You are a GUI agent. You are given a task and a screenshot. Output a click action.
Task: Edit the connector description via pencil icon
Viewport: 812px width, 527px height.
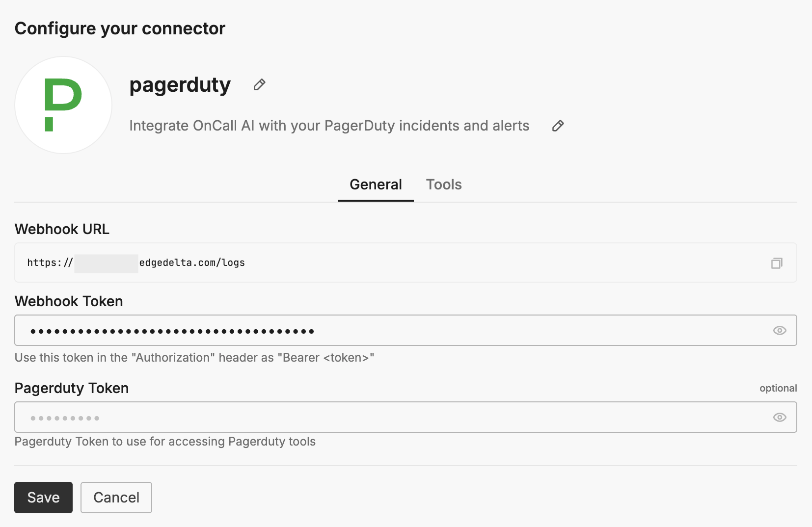(558, 126)
